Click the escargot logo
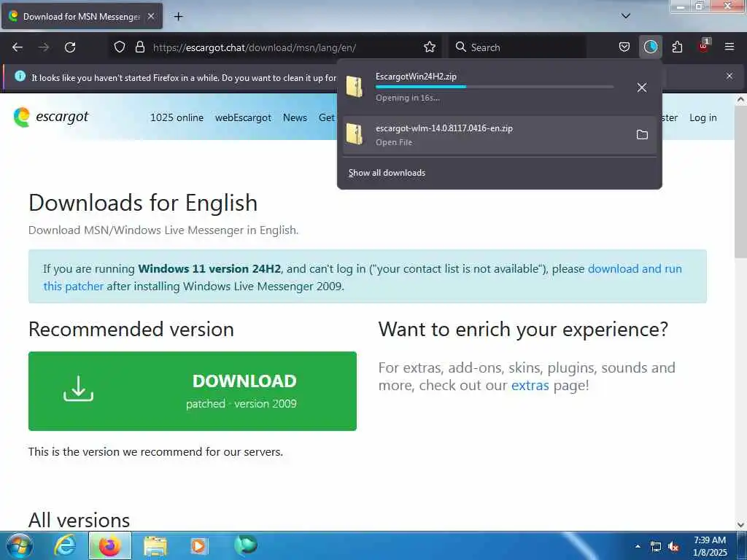Screen dimensions: 747x560 (51, 117)
